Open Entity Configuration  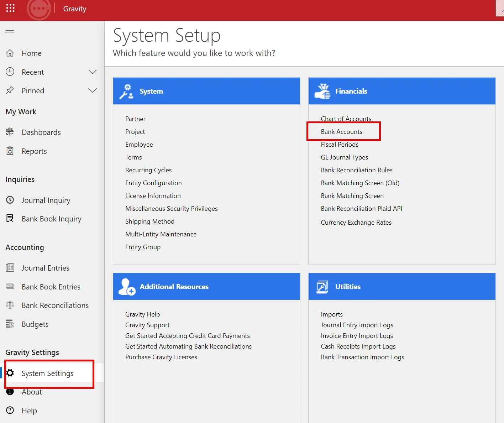click(153, 183)
